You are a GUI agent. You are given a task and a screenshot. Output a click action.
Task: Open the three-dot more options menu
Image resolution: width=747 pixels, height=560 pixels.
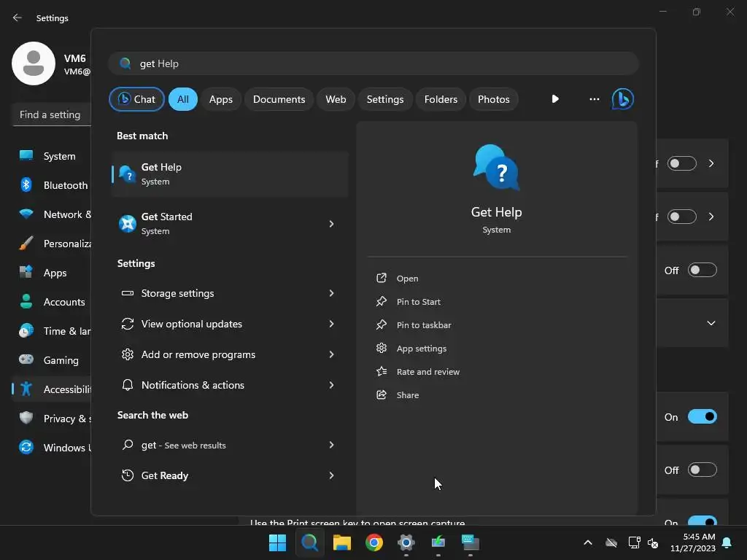594,99
